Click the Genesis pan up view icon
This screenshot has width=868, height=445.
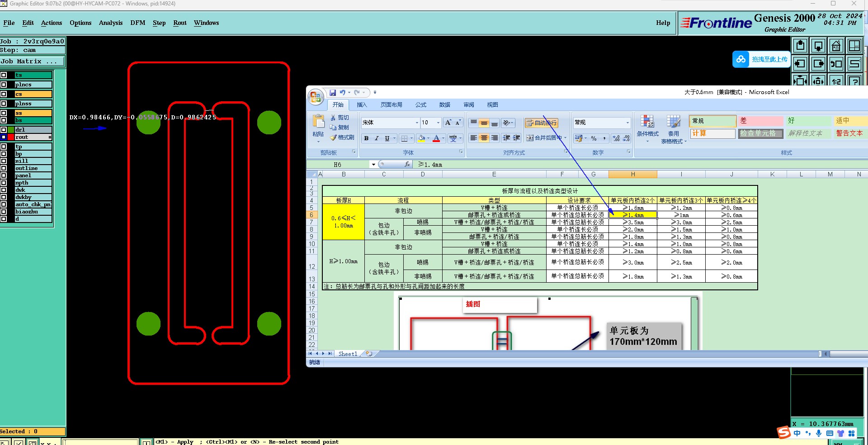coord(800,46)
